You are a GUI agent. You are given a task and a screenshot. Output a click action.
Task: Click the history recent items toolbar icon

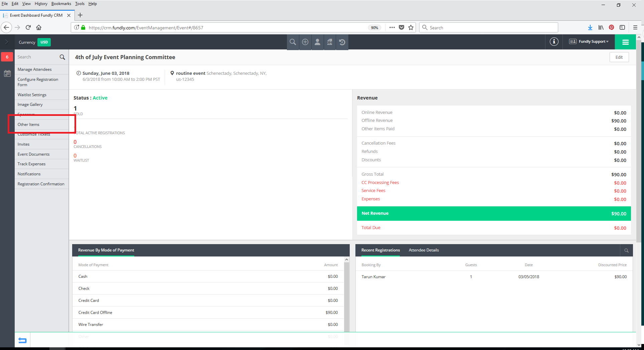(342, 42)
